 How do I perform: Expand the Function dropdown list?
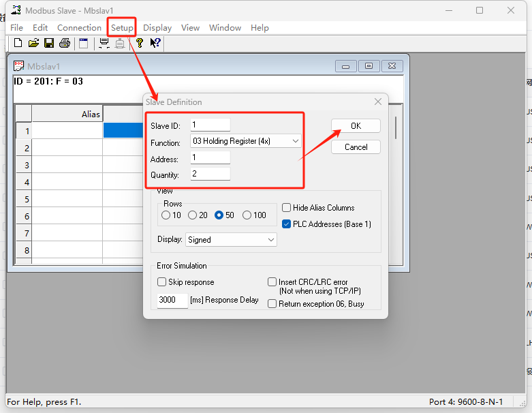295,141
